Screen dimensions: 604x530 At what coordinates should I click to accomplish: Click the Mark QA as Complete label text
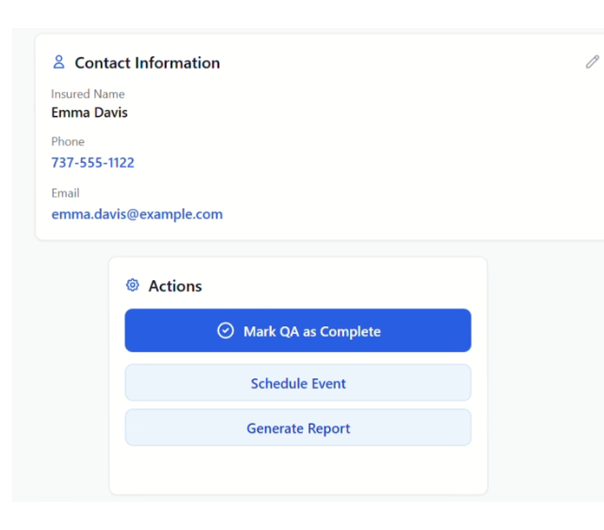coord(312,331)
